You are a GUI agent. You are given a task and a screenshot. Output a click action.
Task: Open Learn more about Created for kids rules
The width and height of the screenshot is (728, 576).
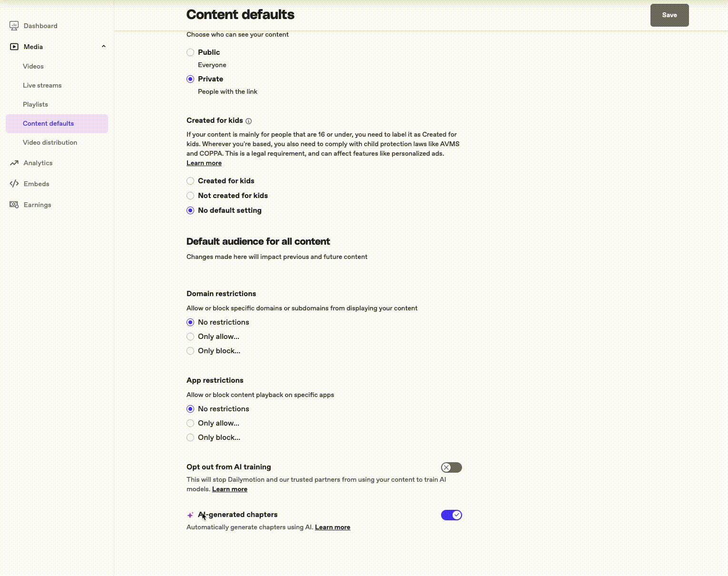204,163
